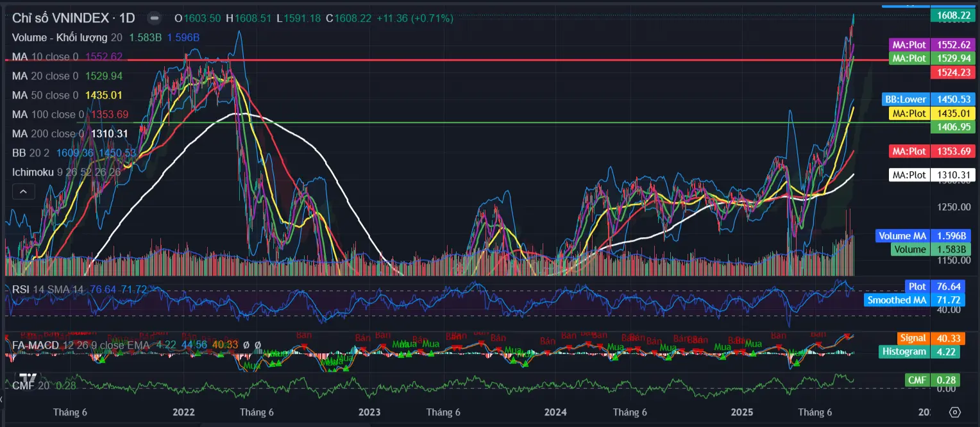Click the BB:Lower 1450.53 scale label
The height and width of the screenshot is (427, 980).
(929, 99)
